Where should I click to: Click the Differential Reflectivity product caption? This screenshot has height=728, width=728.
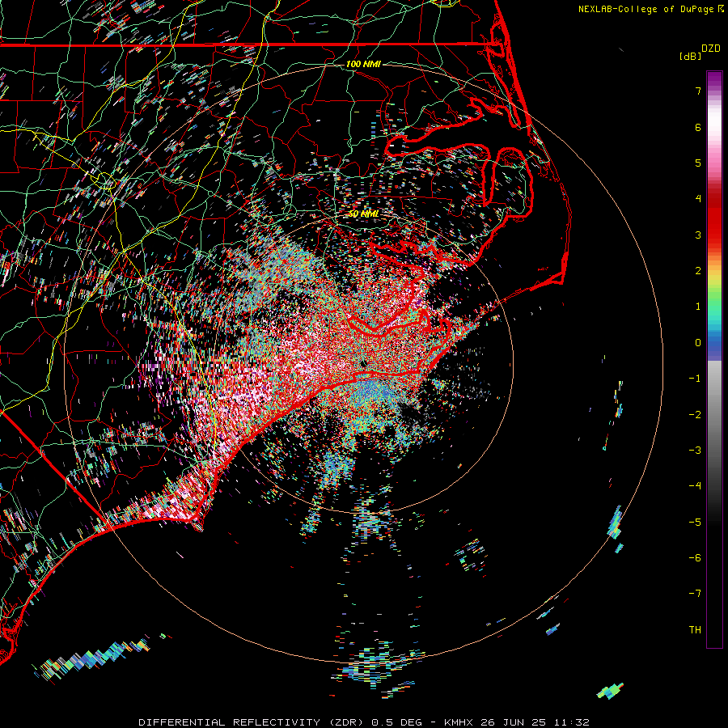[x=364, y=722]
